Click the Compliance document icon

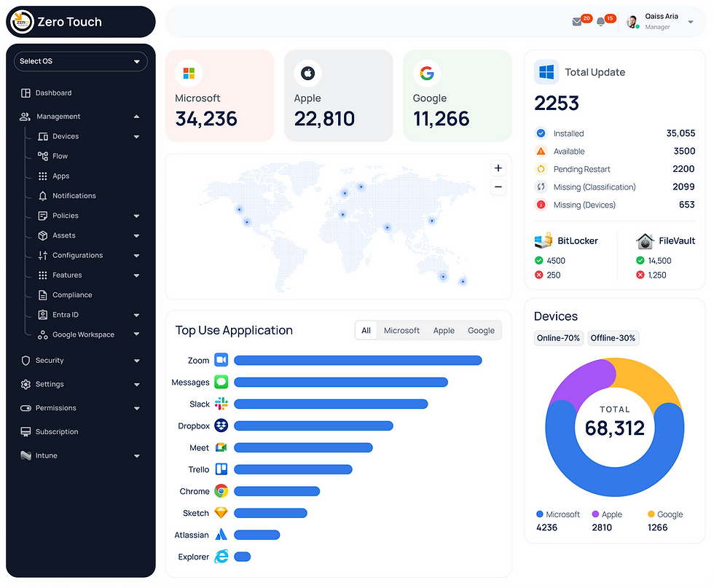tap(43, 295)
